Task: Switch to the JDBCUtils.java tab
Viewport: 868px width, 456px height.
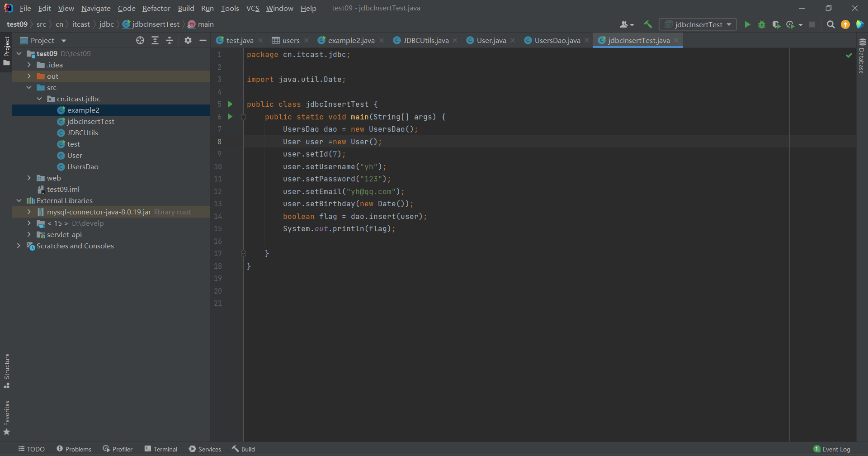Action: coord(425,40)
